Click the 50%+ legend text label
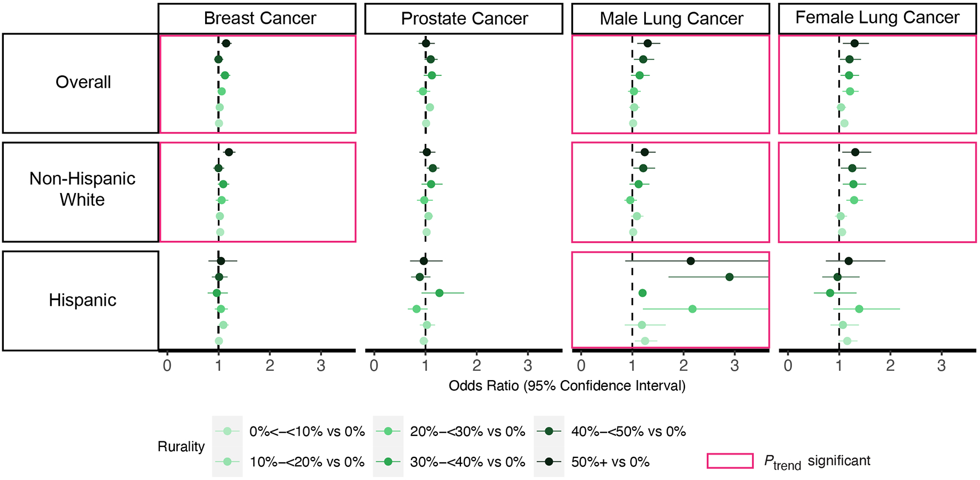 (x=610, y=462)
